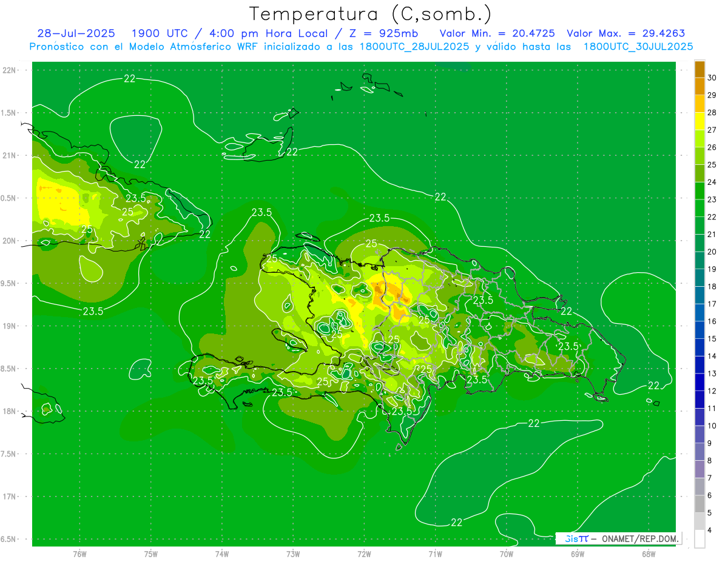Click the "70W" longitude label
728x562 pixels.
(x=507, y=554)
